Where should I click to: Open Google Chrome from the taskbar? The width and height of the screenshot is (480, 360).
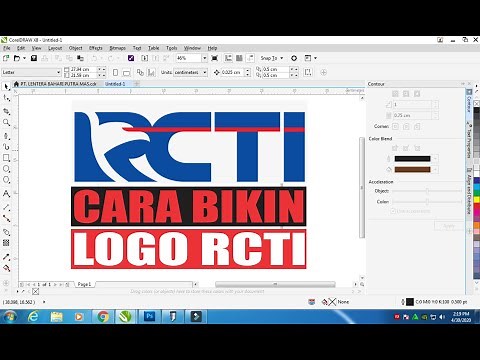tap(103, 316)
